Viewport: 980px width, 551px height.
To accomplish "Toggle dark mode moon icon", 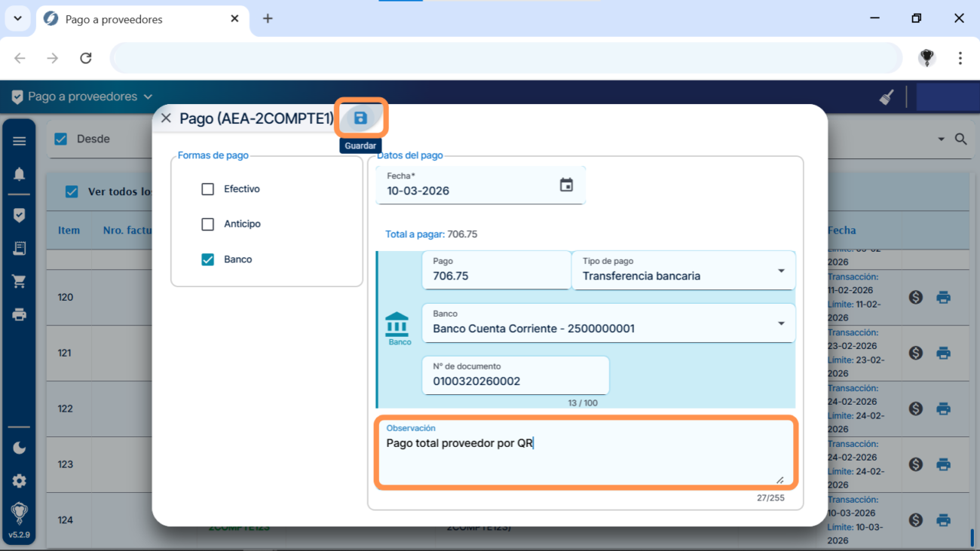I will 20,448.
